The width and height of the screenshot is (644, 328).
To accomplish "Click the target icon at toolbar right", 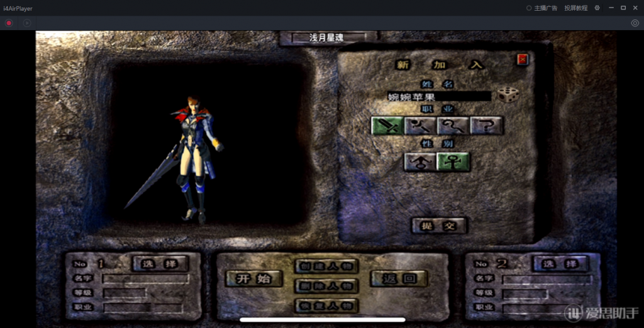I will pos(635,23).
